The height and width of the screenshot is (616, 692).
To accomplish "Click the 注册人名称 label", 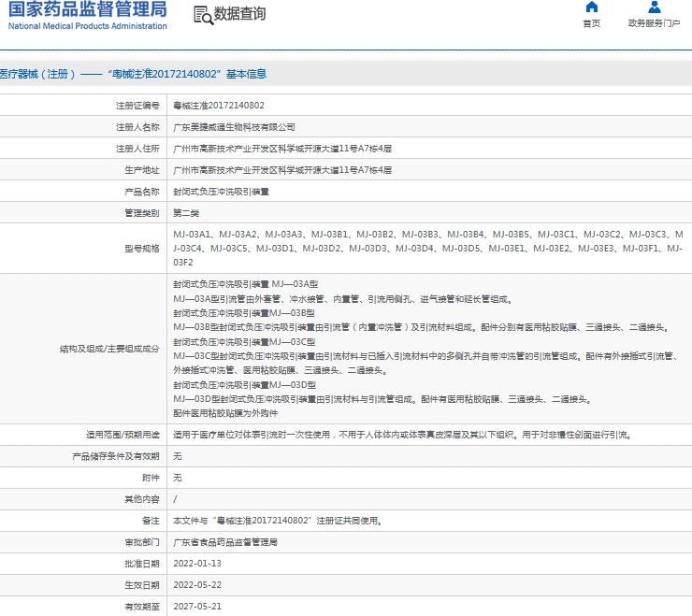I will coord(137,127).
